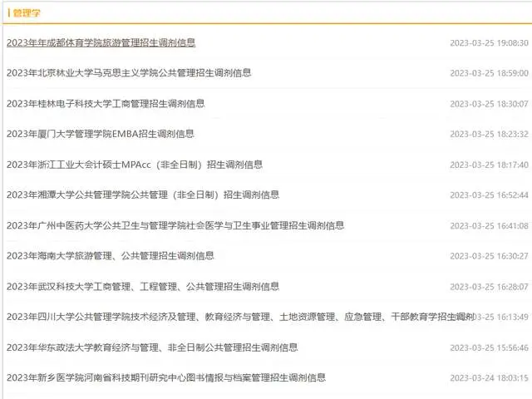The width and height of the screenshot is (532, 399).
Task: Click the 广州中医药大学公共卫生与管理学院 link
Action: click(175, 225)
